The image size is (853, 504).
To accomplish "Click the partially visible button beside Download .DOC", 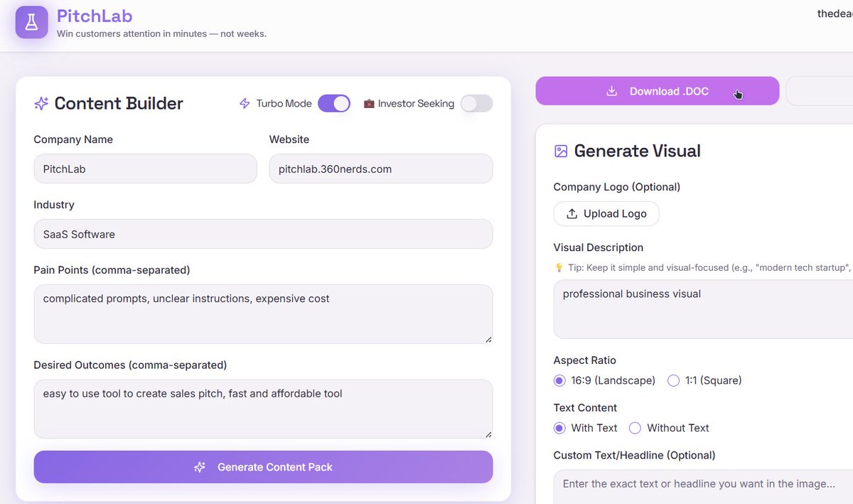I will click(x=820, y=91).
